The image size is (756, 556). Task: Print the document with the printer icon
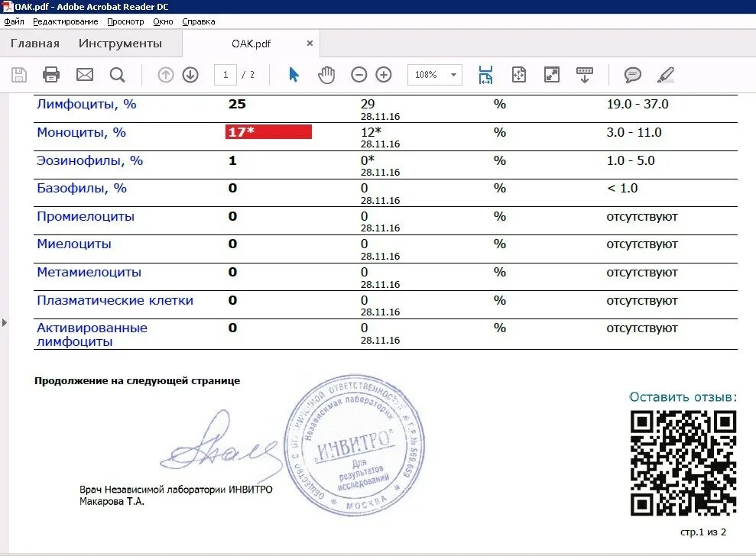[x=51, y=75]
